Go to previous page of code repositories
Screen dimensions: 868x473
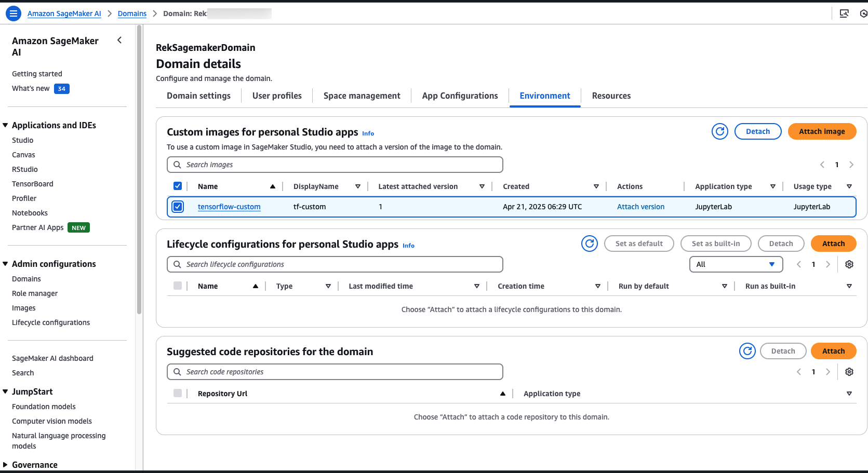click(799, 372)
